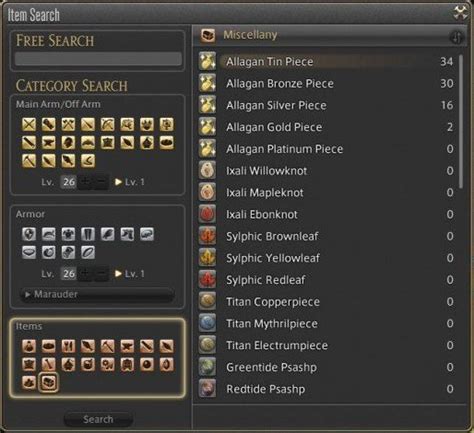The height and width of the screenshot is (433, 474).
Task: Click the results list scrollbar
Action: click(461, 122)
